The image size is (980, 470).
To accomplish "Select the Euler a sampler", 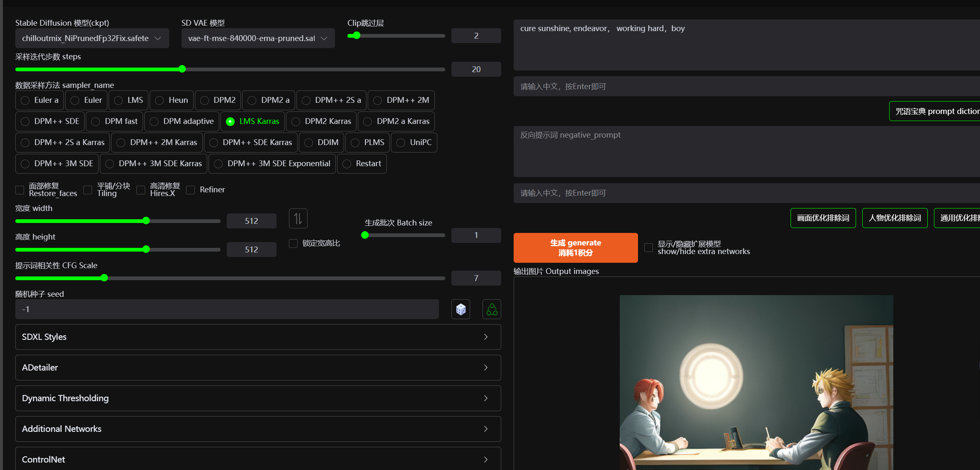I will click(x=39, y=100).
